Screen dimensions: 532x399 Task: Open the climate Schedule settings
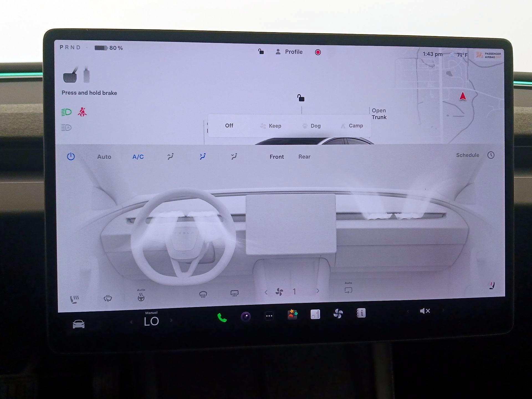tap(467, 155)
